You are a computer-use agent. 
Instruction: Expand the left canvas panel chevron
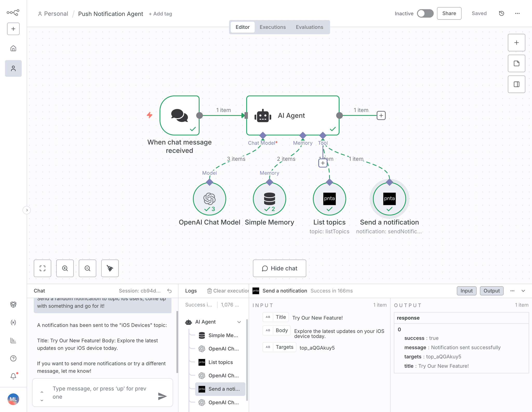click(27, 210)
